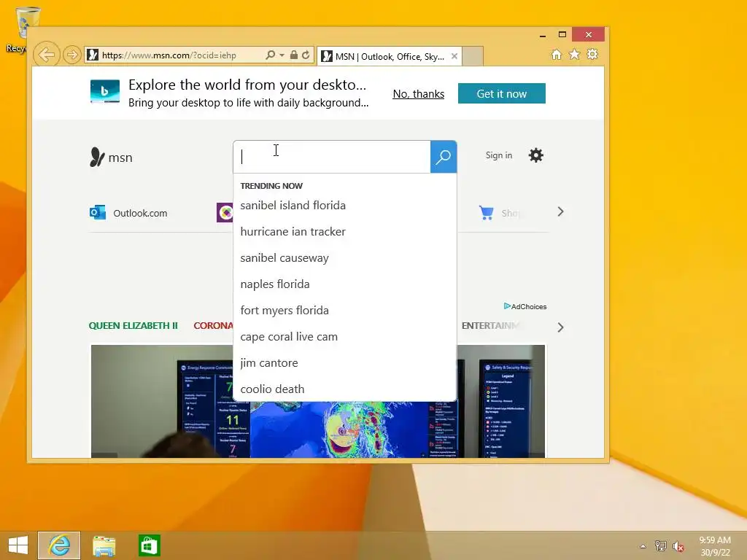Open File Explorer from taskbar
The width and height of the screenshot is (747, 560).
(104, 545)
